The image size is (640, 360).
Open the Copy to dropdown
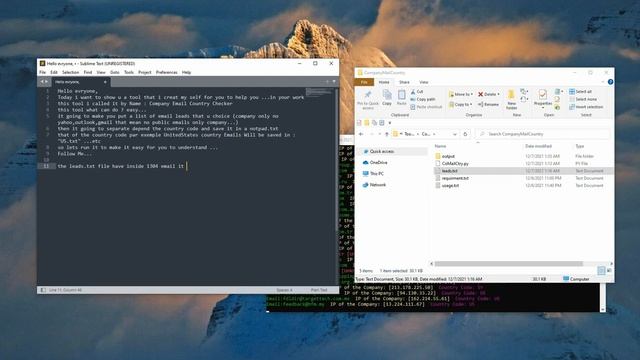(x=460, y=104)
